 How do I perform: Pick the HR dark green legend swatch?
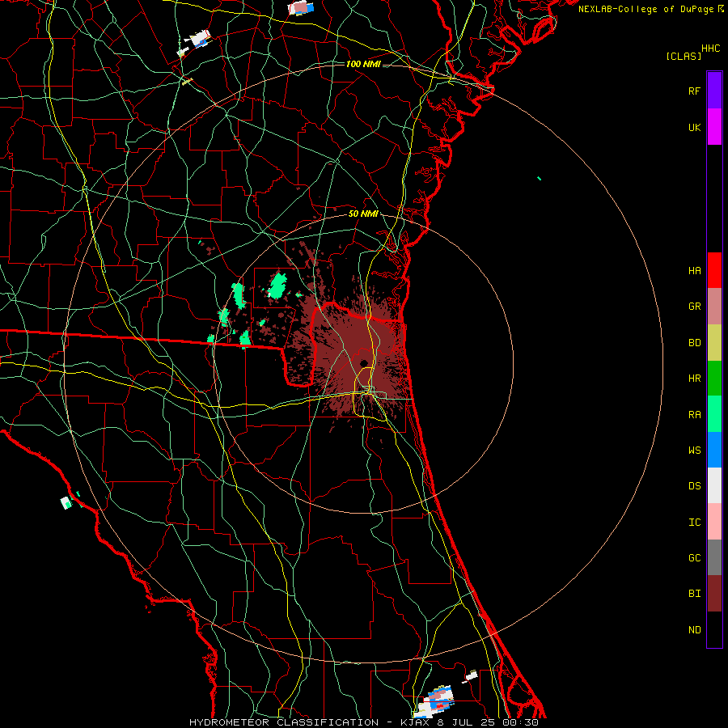click(714, 379)
